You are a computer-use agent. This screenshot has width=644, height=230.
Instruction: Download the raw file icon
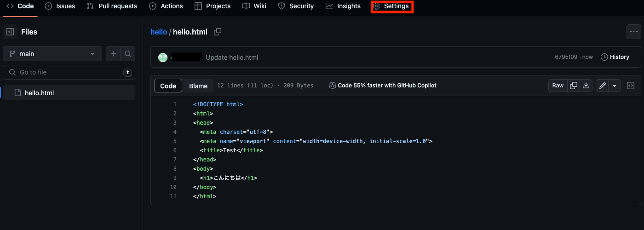(x=586, y=86)
